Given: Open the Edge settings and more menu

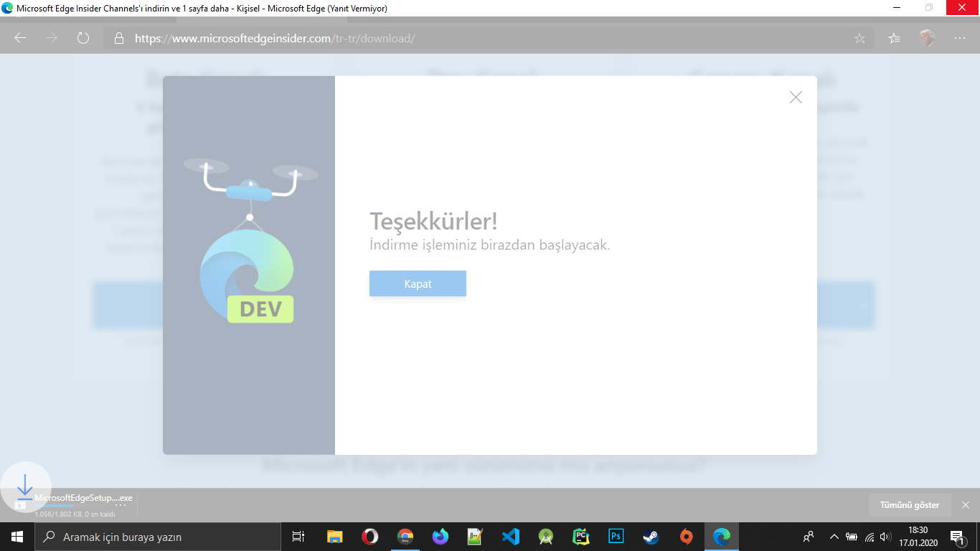Looking at the screenshot, I should click(960, 38).
